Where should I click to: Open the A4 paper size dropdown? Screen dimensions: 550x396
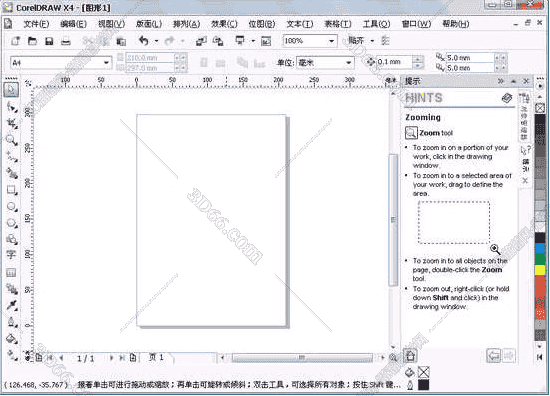pos(106,63)
